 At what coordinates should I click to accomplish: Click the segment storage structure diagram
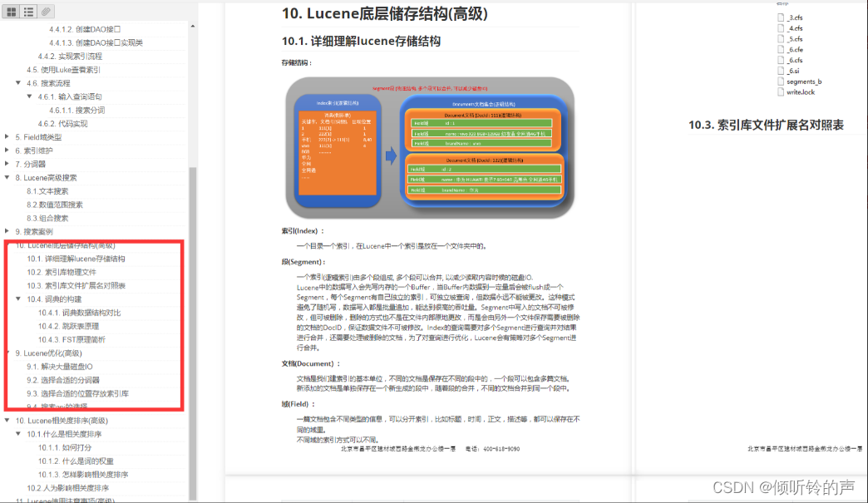430,147
